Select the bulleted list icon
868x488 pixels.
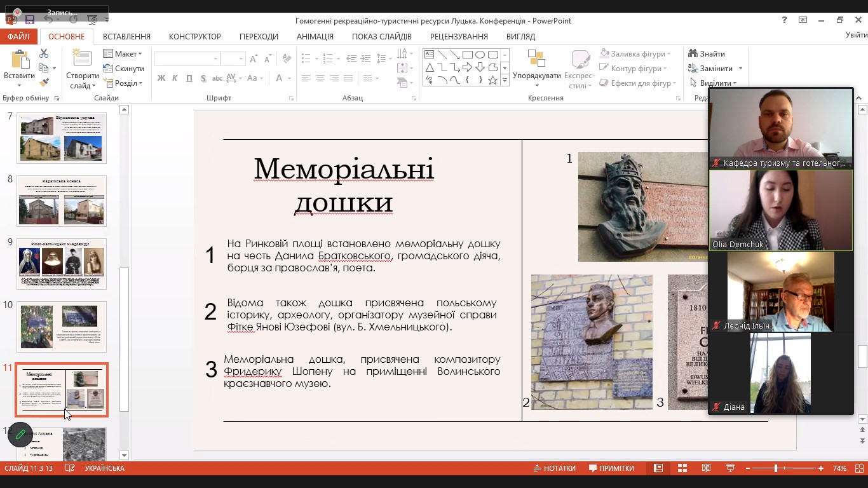(x=308, y=57)
